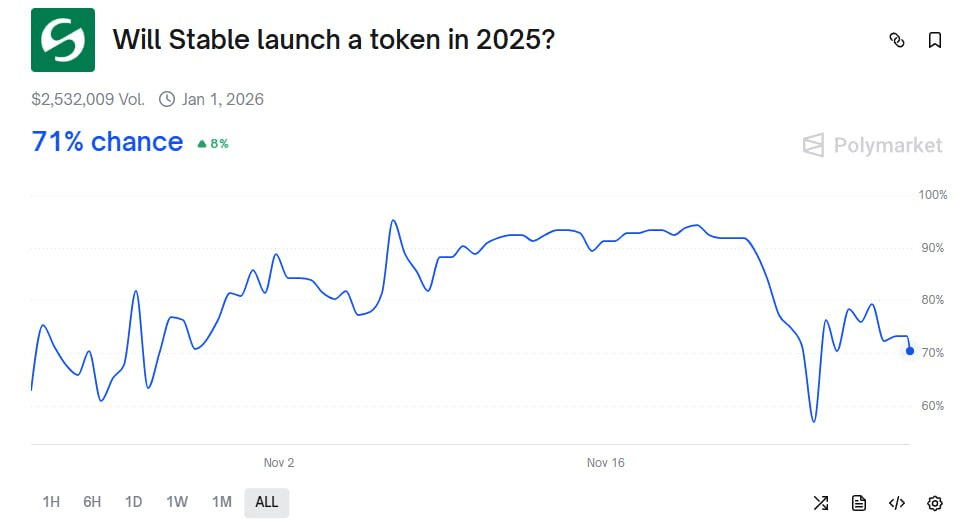957x526 pixels.
Task: Click the embed code icon
Action: pyautogui.click(x=897, y=502)
